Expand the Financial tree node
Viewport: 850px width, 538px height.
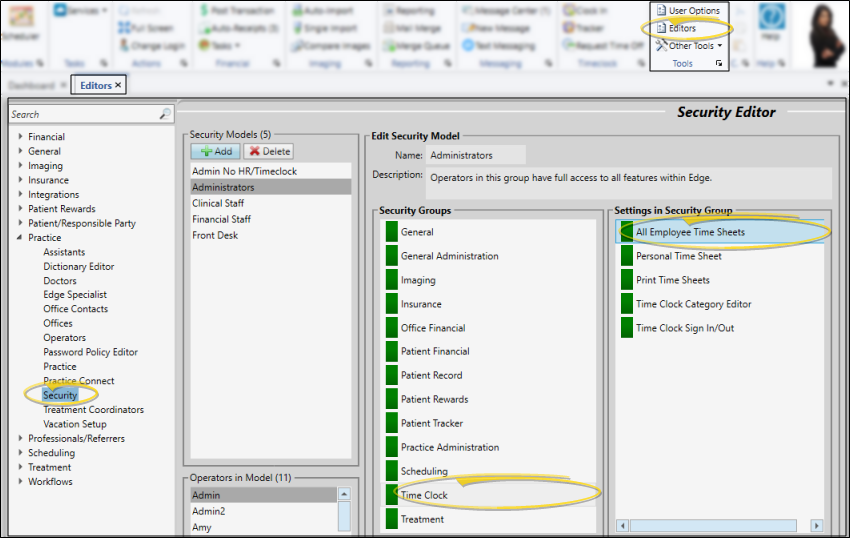(20, 137)
